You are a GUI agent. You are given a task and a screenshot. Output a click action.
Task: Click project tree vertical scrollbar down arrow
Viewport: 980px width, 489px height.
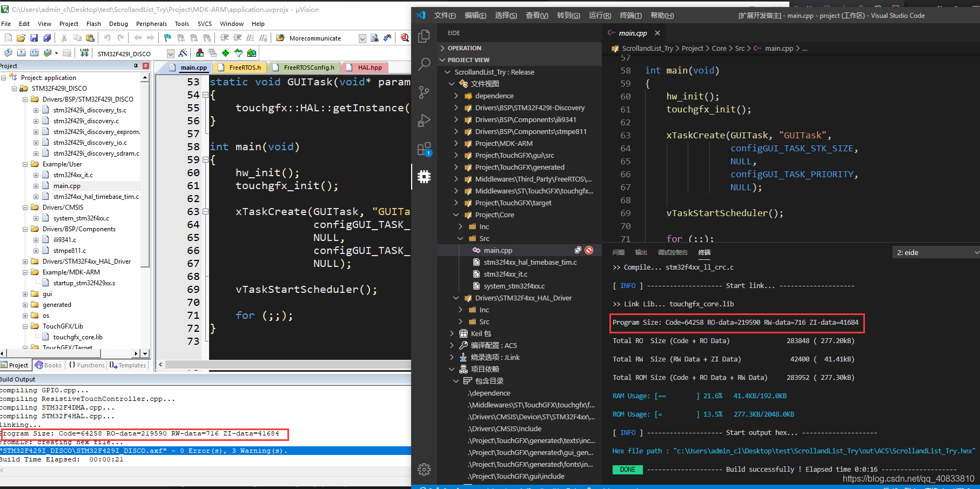pyautogui.click(x=145, y=353)
